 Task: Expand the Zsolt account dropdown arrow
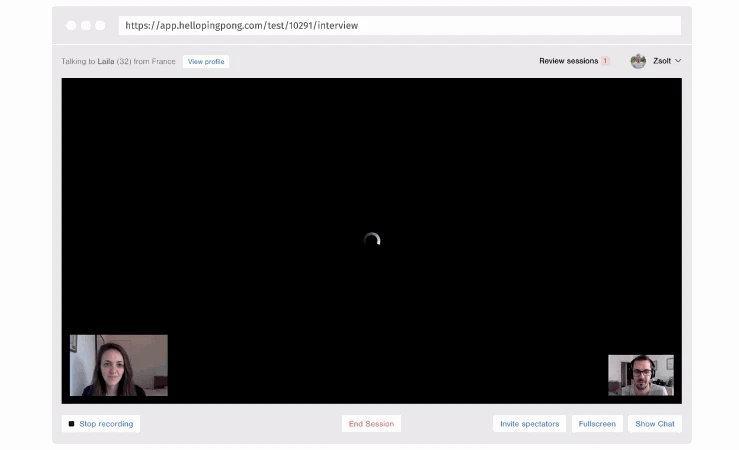(x=678, y=61)
